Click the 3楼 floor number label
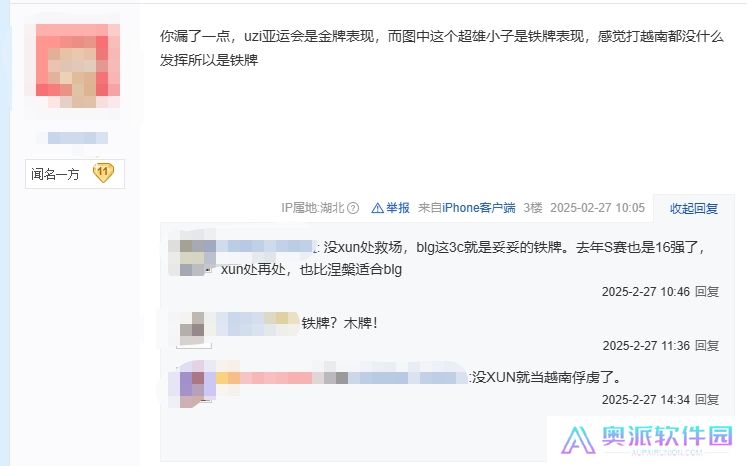This screenshot has height=466, width=747. pyautogui.click(x=533, y=208)
